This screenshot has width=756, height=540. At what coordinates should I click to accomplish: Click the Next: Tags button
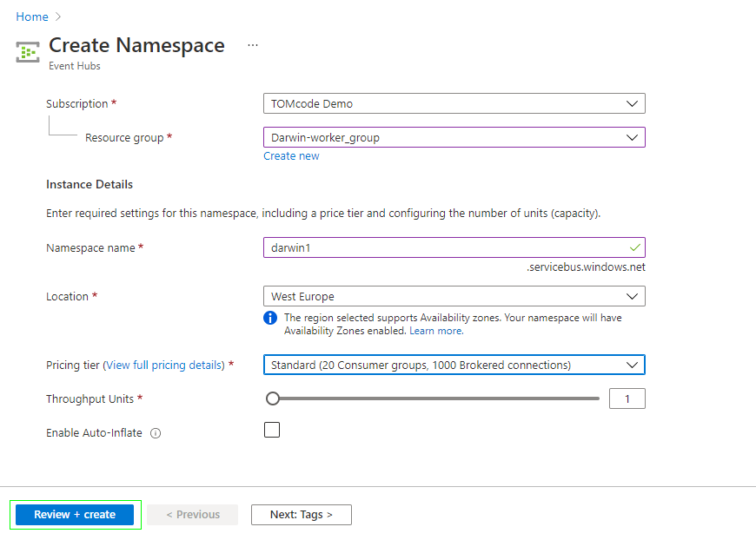302,515
